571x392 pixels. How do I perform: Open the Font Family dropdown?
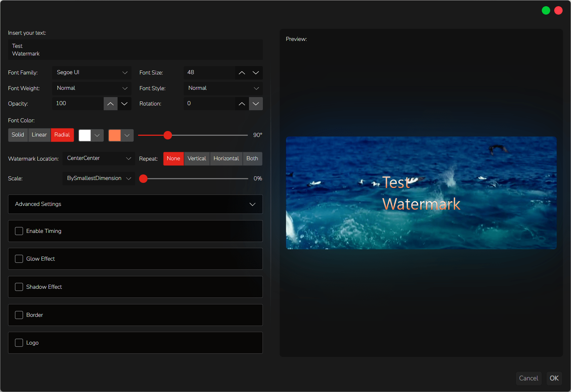coord(92,73)
